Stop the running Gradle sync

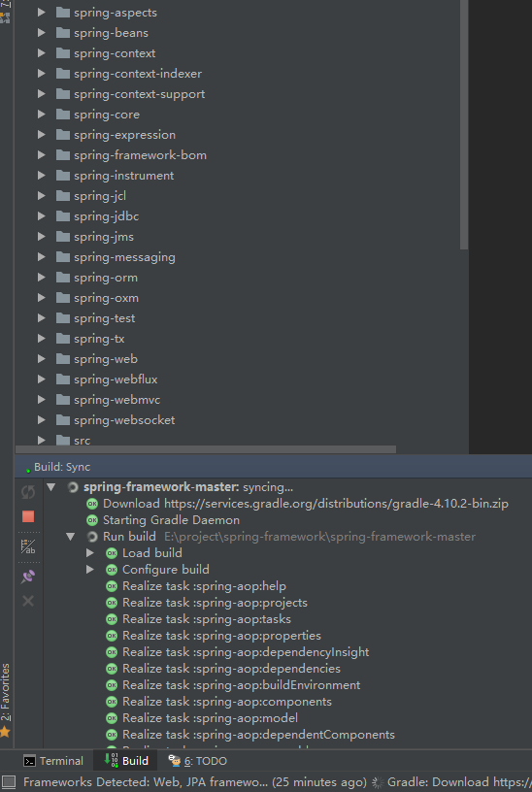point(28,516)
